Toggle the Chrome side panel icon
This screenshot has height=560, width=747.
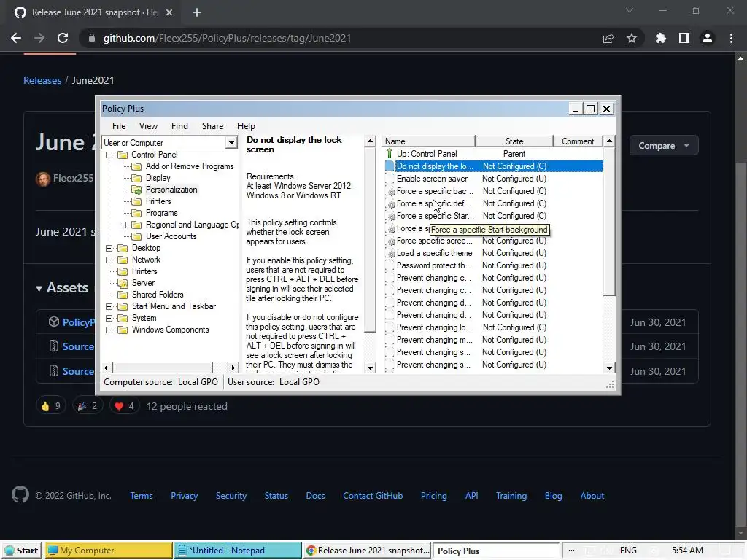684,38
